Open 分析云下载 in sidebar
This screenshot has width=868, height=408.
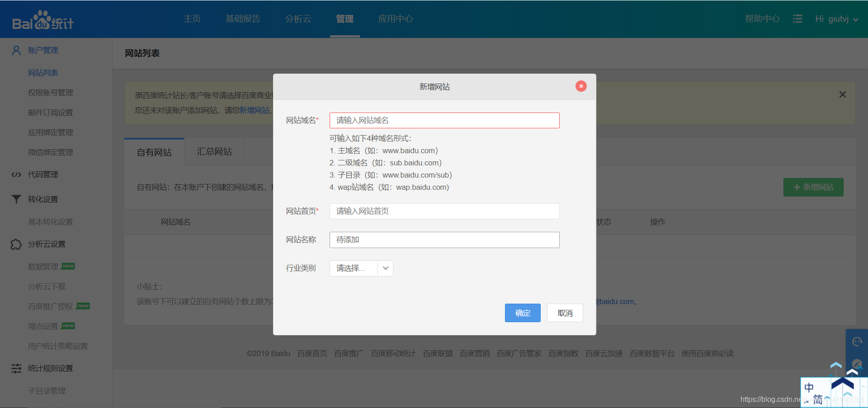coord(47,286)
